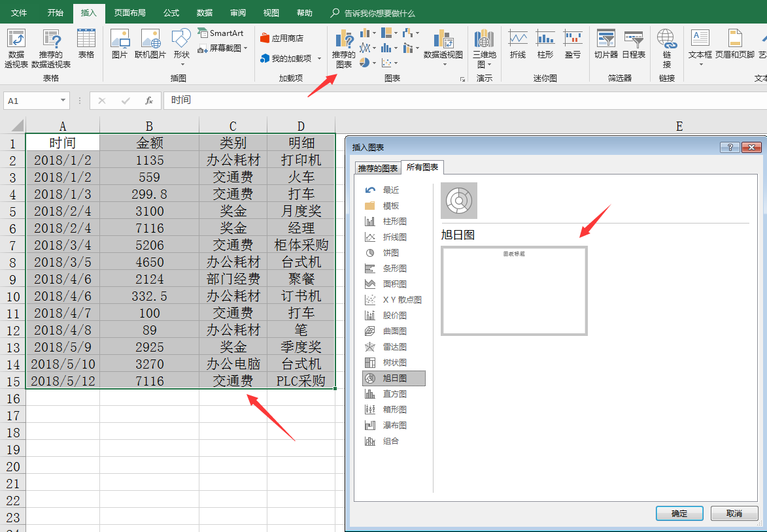Cancel the dialog with 取消
This screenshot has height=532, width=767.
(734, 514)
